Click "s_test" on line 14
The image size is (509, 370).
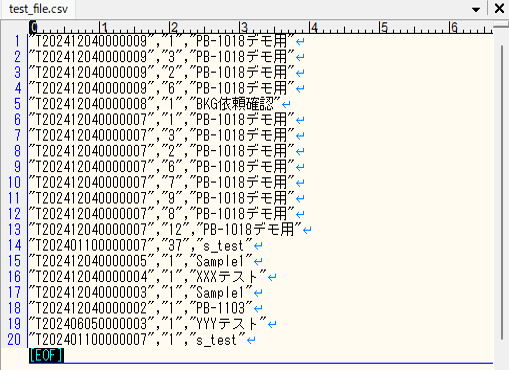(x=224, y=246)
